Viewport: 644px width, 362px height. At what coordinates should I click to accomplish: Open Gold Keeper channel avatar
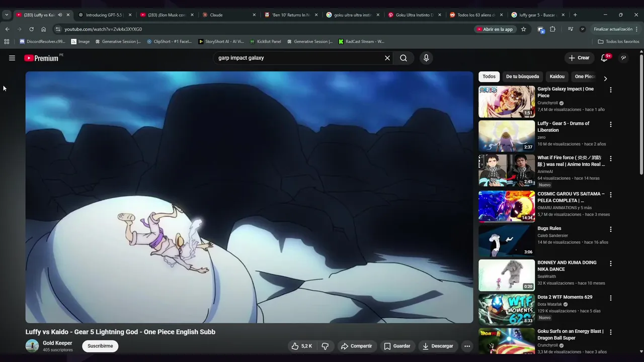tap(32, 346)
